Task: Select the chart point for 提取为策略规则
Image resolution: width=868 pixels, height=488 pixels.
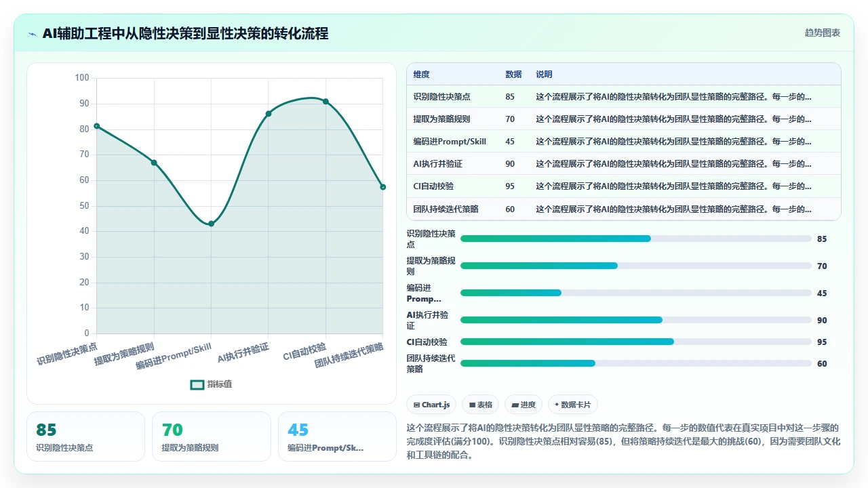Action: click(154, 163)
